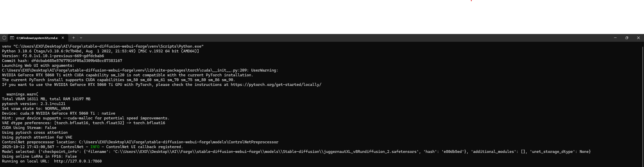
Task: Click the cmd icon on the tab
Action: (12, 38)
